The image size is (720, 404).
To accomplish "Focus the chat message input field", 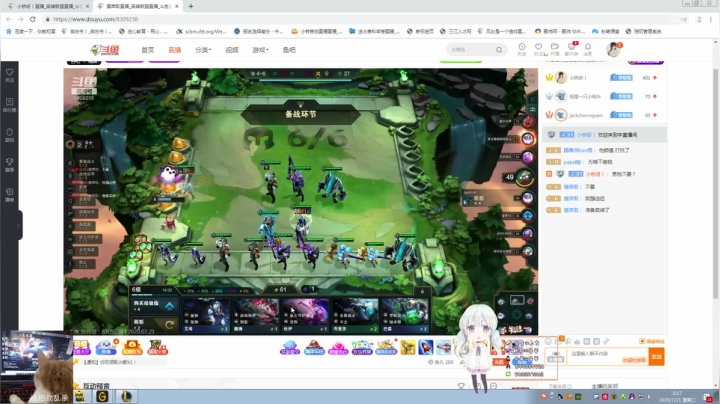I will tap(608, 357).
